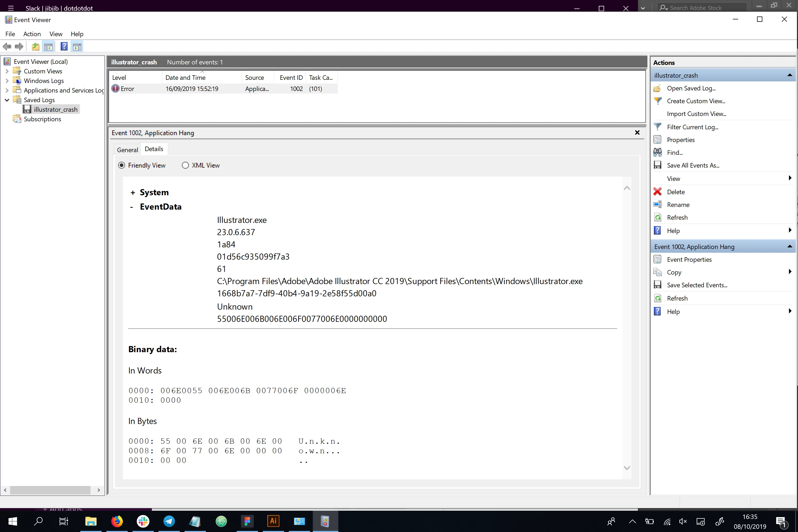Click the Back arrow toolbar icon
The image size is (798, 532).
(7, 47)
